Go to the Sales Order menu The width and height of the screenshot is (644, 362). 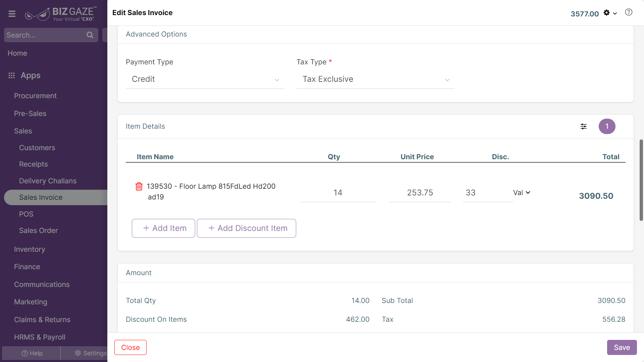click(38, 231)
